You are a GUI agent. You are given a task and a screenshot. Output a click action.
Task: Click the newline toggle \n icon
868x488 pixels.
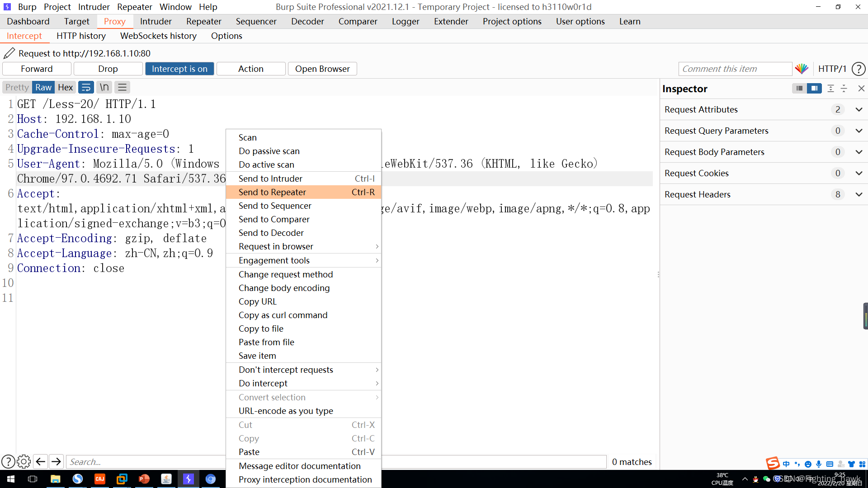pyautogui.click(x=104, y=87)
